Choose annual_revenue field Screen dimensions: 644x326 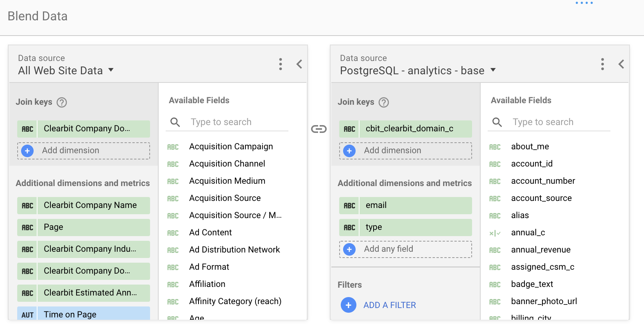[x=541, y=250]
